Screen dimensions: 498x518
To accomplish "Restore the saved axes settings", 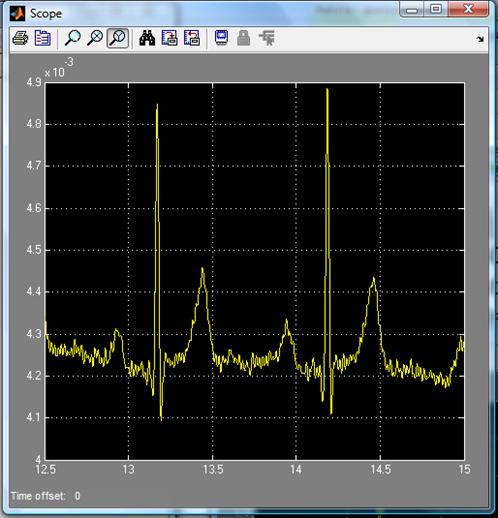I will click(192, 38).
